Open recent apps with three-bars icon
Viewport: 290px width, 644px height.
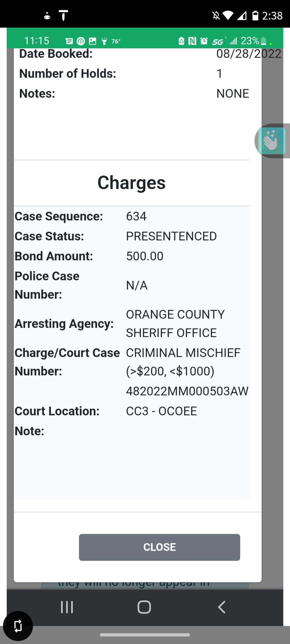pos(67,607)
